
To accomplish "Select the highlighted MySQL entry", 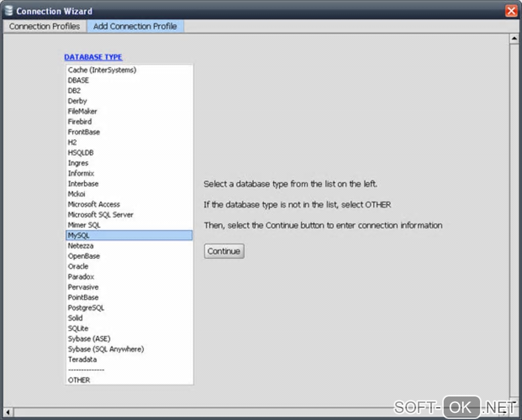I will point(129,235).
